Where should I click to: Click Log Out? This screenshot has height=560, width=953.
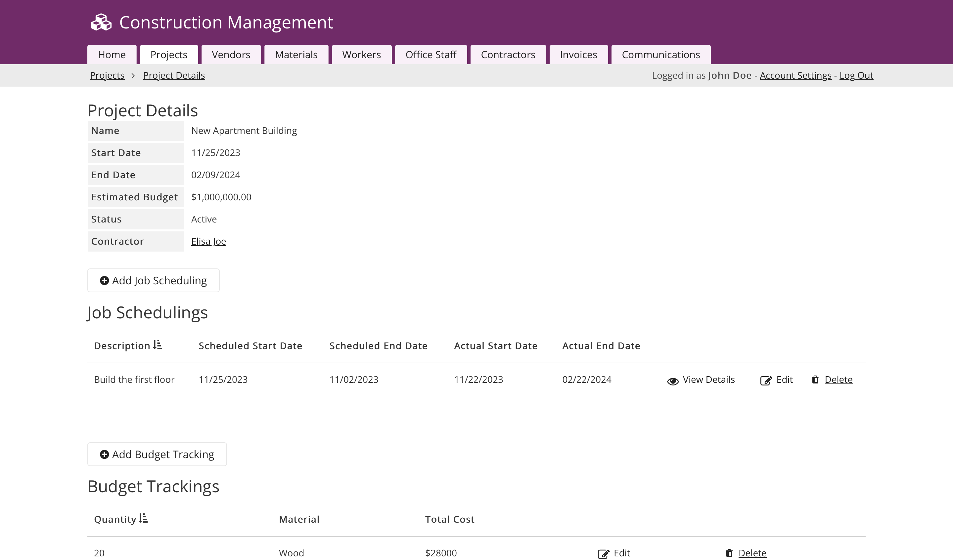[x=857, y=75]
